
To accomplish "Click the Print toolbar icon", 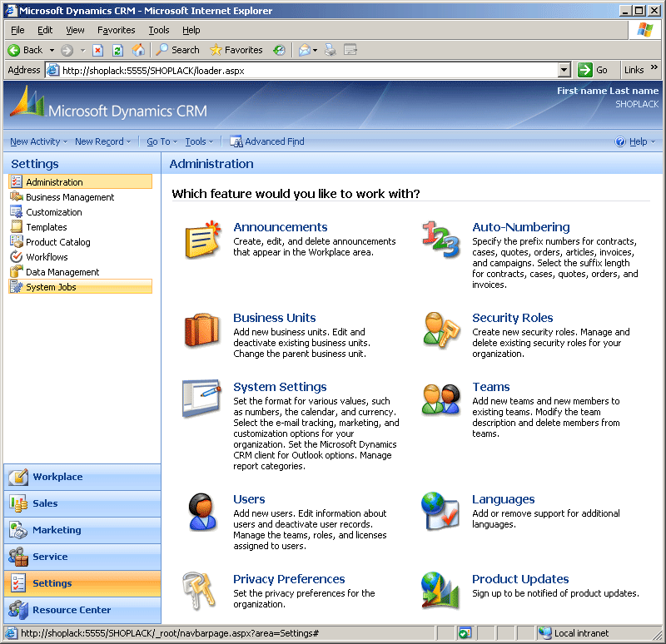I will click(330, 50).
